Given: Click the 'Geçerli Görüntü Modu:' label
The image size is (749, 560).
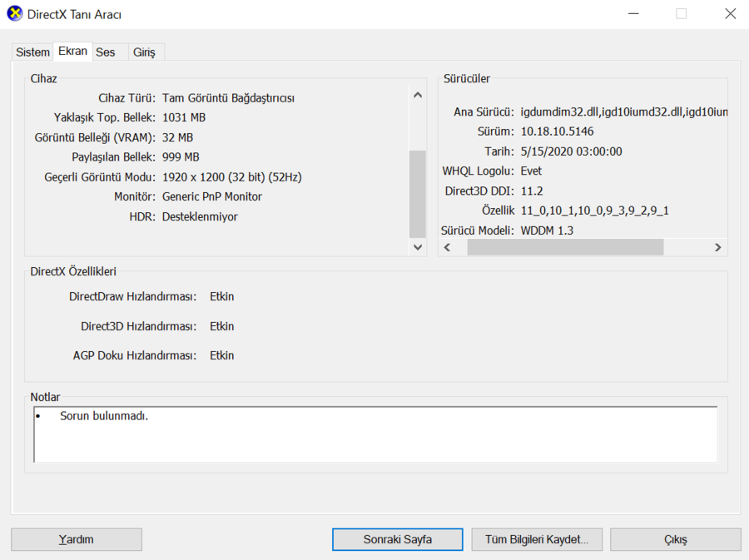Looking at the screenshot, I should point(100,177).
